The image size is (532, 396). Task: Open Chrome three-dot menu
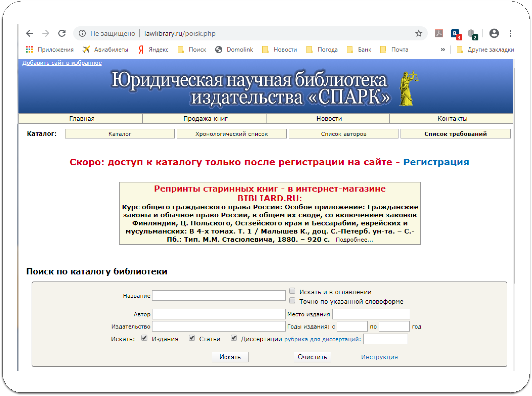click(x=510, y=33)
